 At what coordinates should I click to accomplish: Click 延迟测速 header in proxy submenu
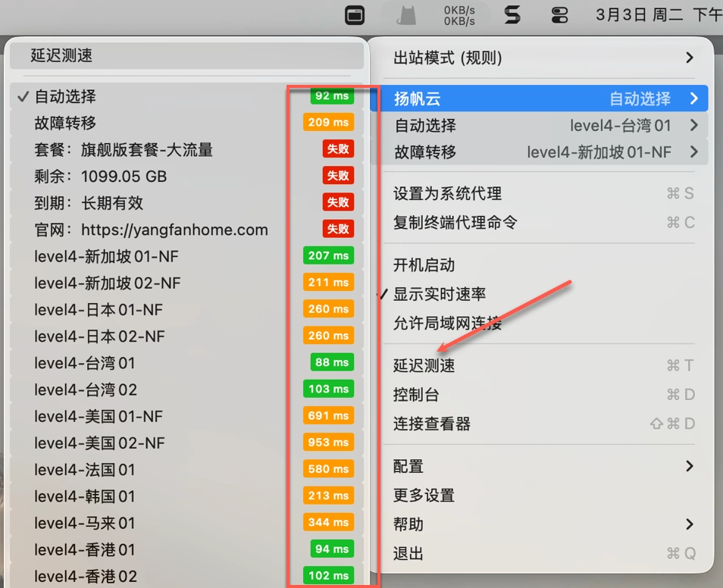pyautogui.click(x=186, y=56)
